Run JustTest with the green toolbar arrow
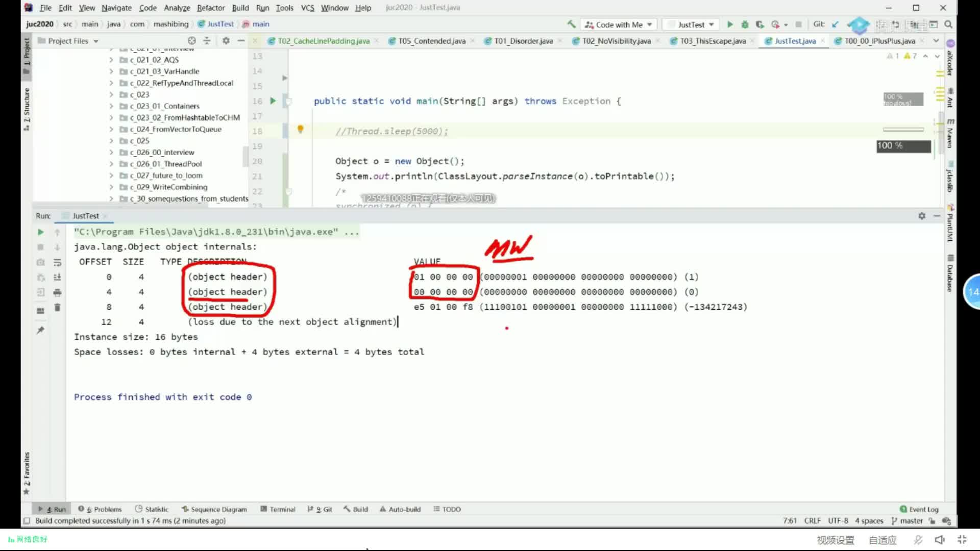Screen dimensions: 980x551 point(730,24)
